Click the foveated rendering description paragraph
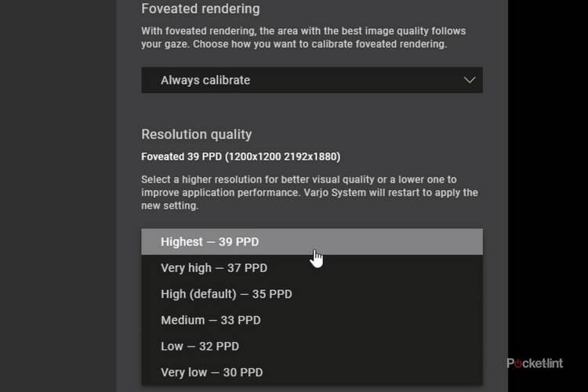The height and width of the screenshot is (392, 588). [x=303, y=38]
